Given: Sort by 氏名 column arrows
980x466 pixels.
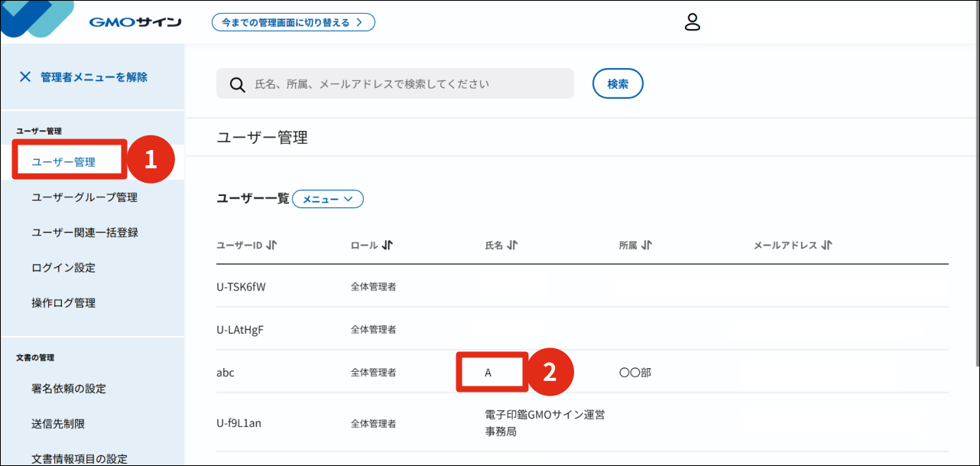Looking at the screenshot, I should click(x=512, y=246).
